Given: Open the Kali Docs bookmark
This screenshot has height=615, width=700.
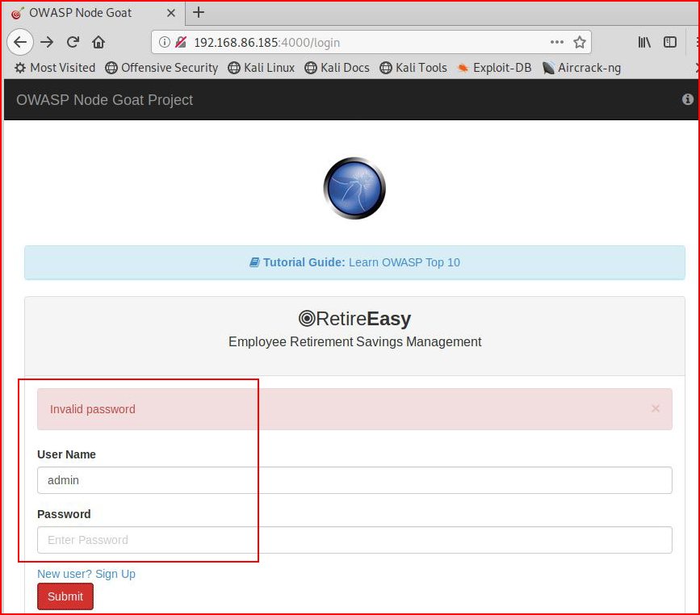Looking at the screenshot, I should (337, 68).
